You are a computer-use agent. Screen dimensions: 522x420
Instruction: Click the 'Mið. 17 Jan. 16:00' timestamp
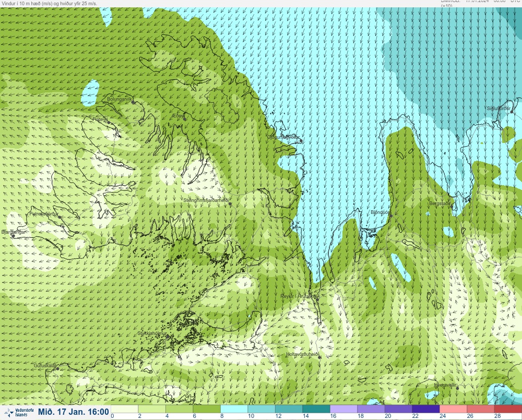click(74, 412)
